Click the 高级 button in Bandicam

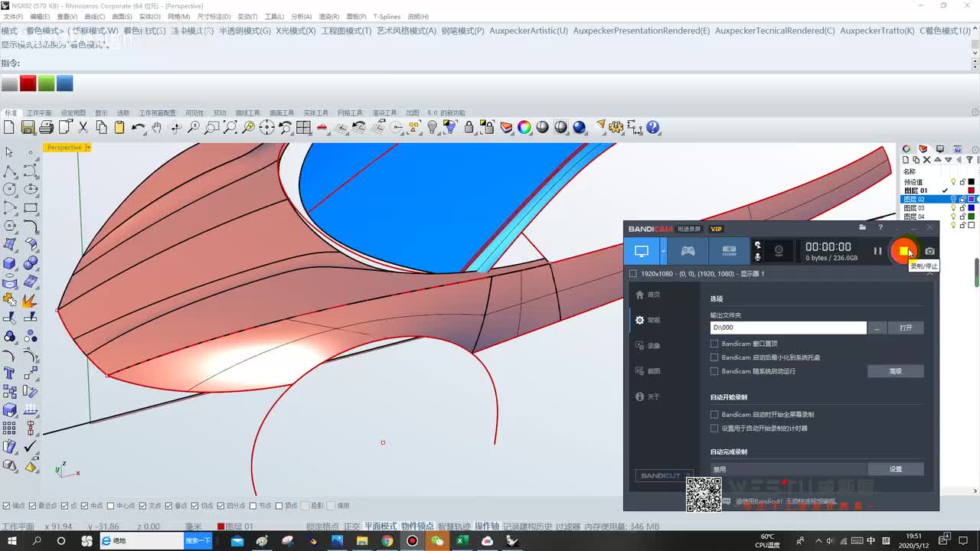tap(895, 371)
